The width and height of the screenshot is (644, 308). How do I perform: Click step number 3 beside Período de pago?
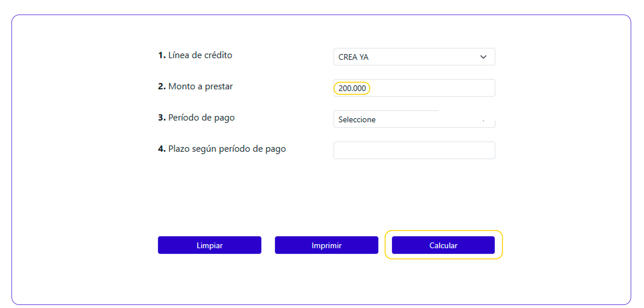[162, 118]
